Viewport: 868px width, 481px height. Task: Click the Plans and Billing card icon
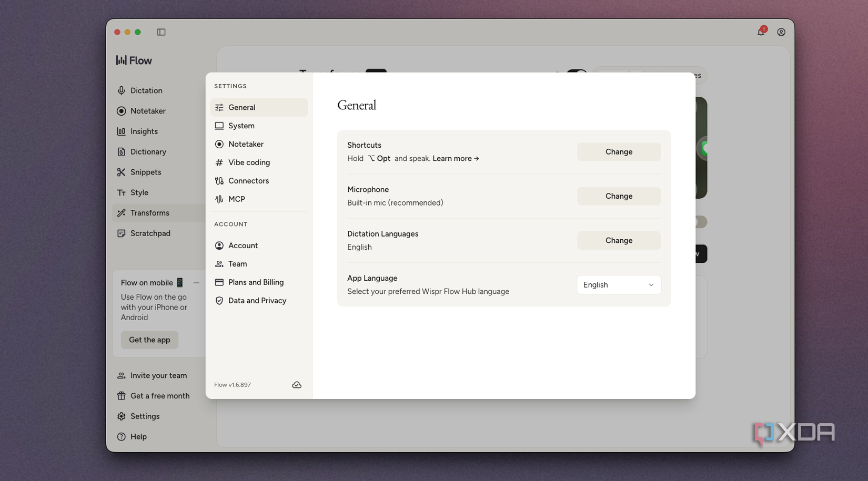click(219, 282)
